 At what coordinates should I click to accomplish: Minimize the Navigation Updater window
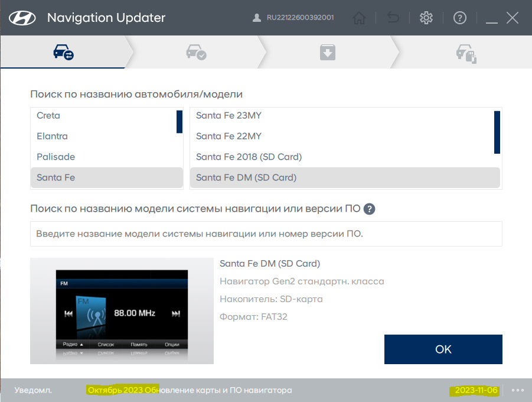pos(492,22)
